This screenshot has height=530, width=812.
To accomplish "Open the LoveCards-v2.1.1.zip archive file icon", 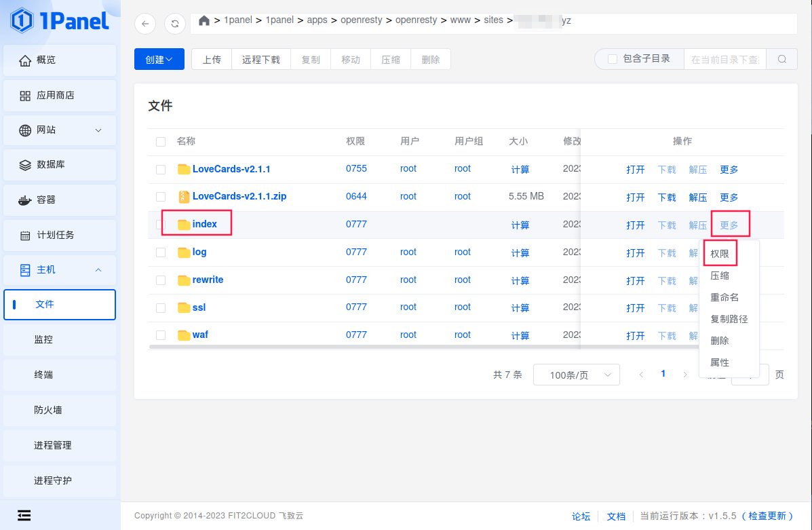I will 184,197.
